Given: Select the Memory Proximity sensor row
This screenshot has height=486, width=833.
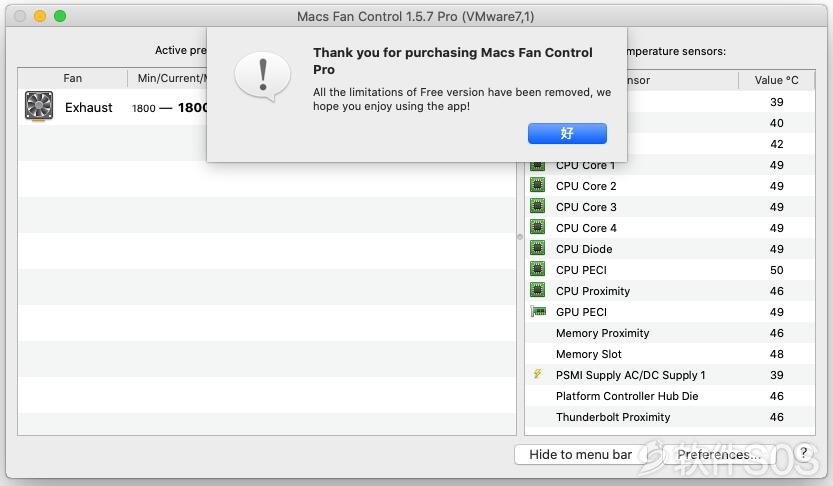Looking at the screenshot, I should [670, 333].
